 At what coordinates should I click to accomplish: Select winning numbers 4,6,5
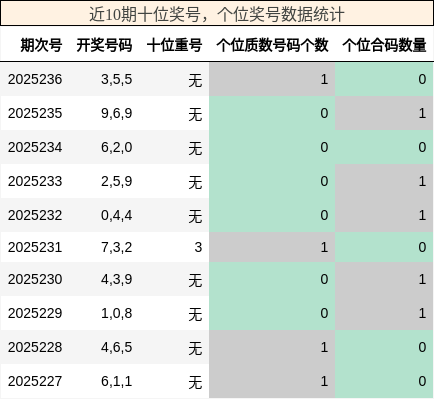point(117,347)
